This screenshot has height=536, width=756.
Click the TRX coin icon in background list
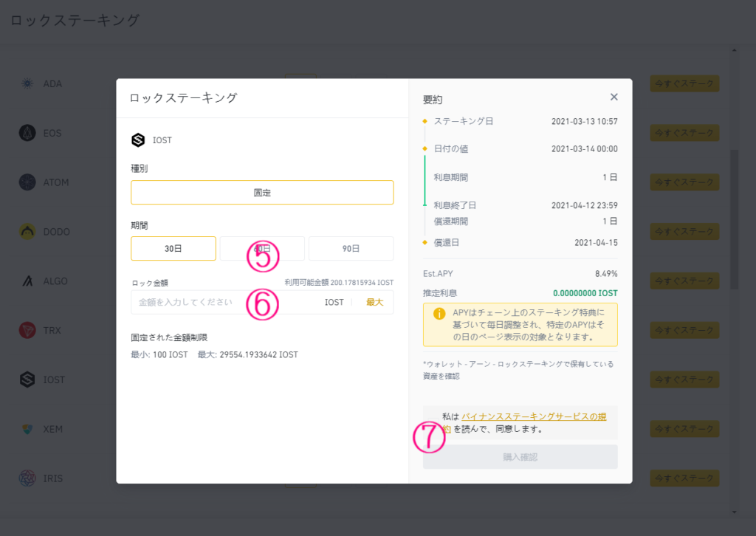click(x=27, y=330)
